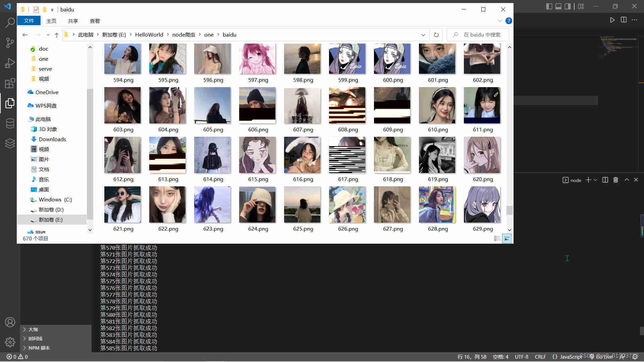Open the Extensions view
644x362 pixels.
click(x=10, y=83)
